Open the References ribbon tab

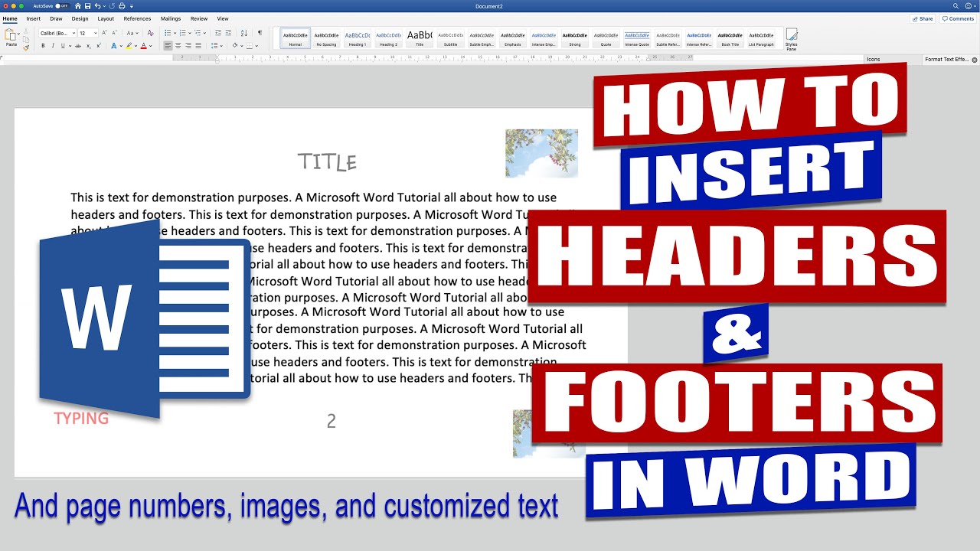point(137,18)
